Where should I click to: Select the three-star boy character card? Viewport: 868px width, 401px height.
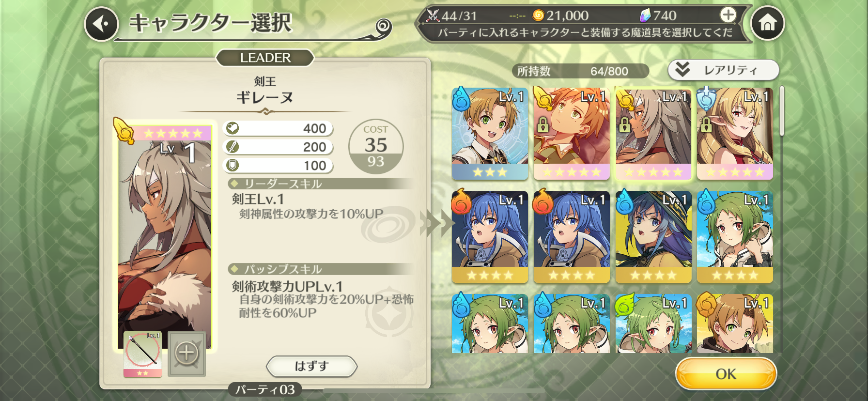(x=490, y=134)
